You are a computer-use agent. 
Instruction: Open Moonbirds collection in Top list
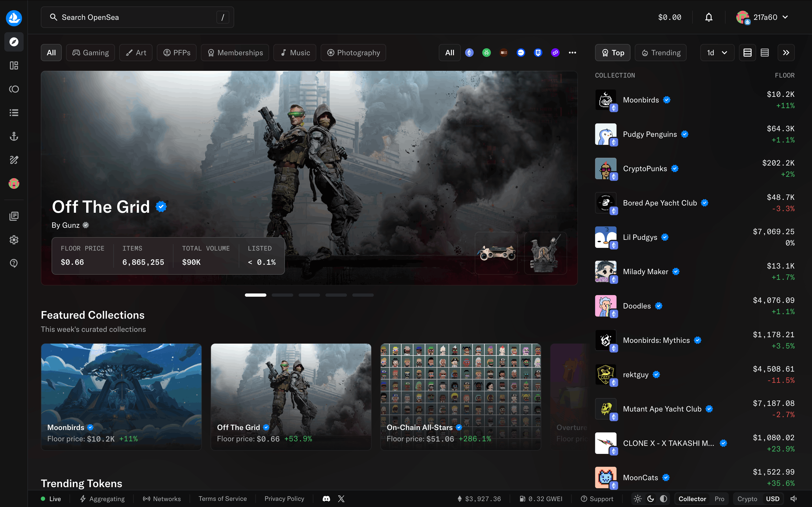coord(641,100)
